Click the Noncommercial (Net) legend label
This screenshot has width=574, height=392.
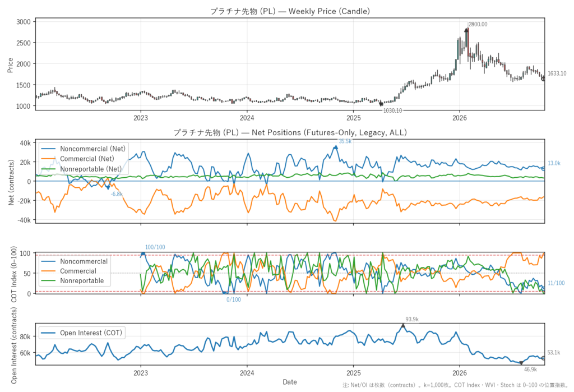(x=92, y=149)
